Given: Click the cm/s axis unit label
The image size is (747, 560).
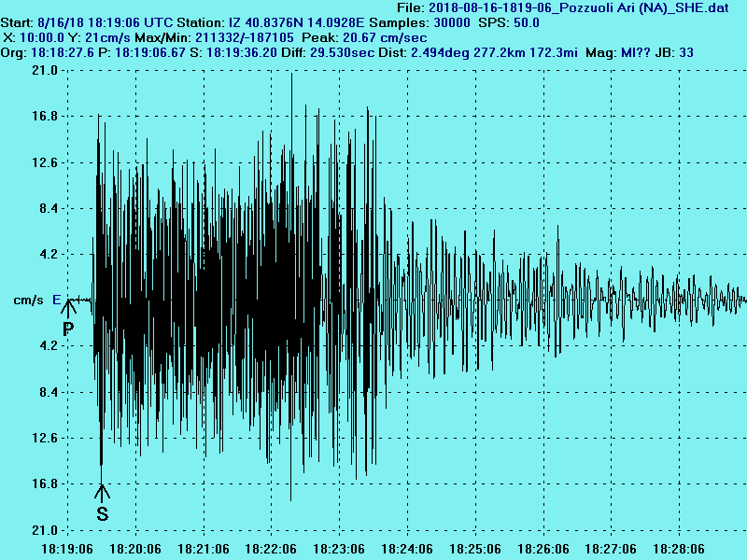Looking at the screenshot, I should [28, 300].
